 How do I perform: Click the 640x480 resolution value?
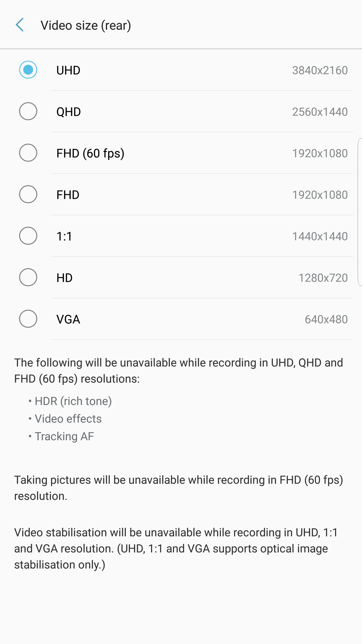[x=326, y=319]
